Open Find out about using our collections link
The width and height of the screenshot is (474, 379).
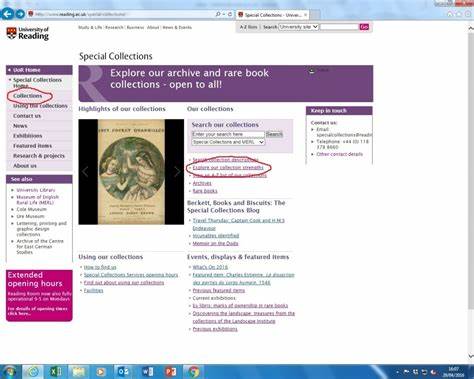tap(124, 283)
